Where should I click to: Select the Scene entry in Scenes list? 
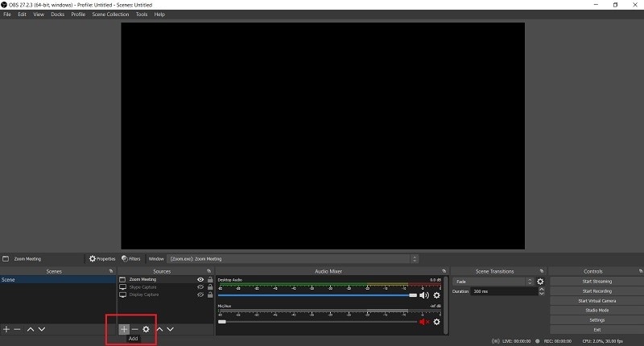(58, 279)
